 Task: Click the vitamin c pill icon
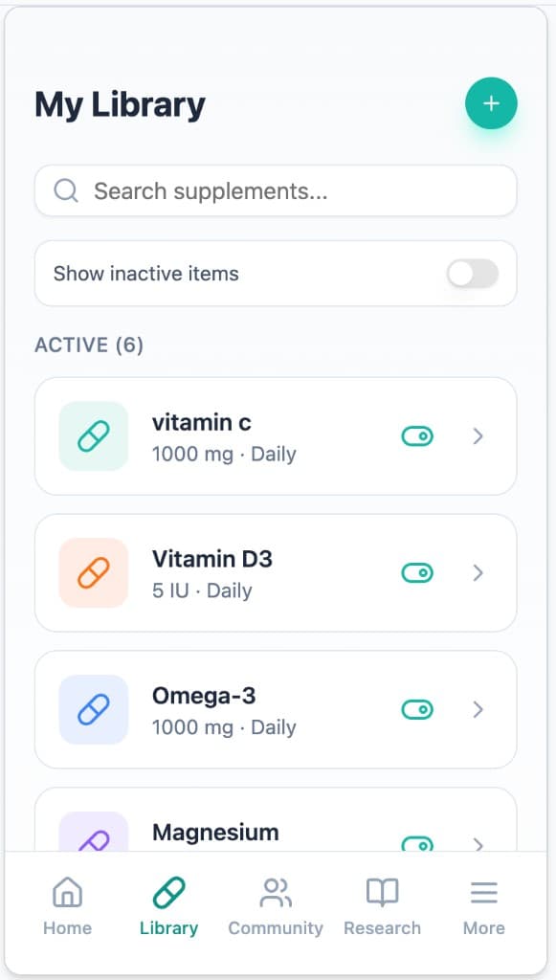[x=93, y=437]
